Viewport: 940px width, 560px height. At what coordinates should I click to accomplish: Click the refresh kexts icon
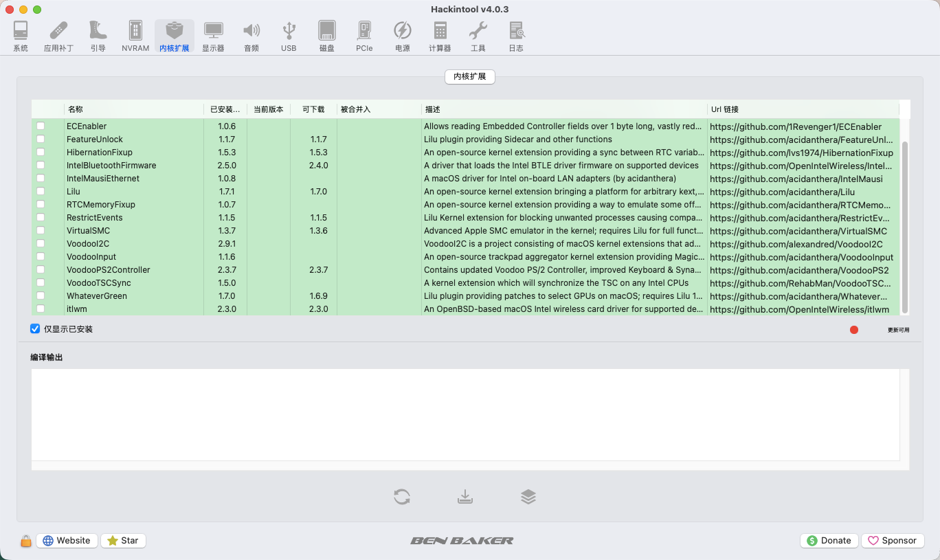(x=402, y=496)
